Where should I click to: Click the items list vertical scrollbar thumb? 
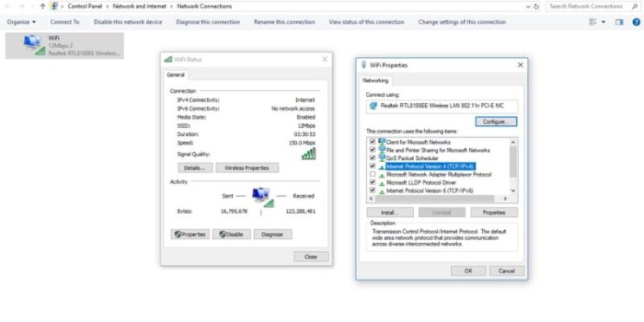513,161
